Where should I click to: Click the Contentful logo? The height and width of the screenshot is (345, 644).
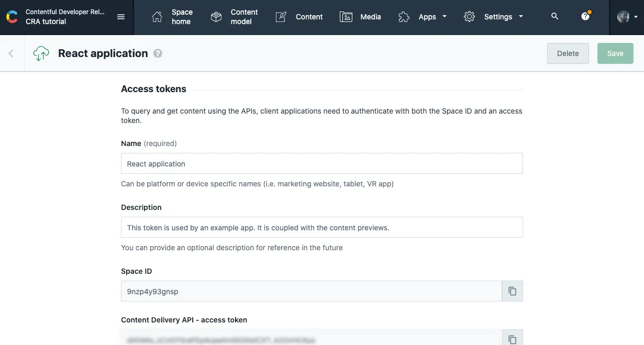click(x=12, y=17)
